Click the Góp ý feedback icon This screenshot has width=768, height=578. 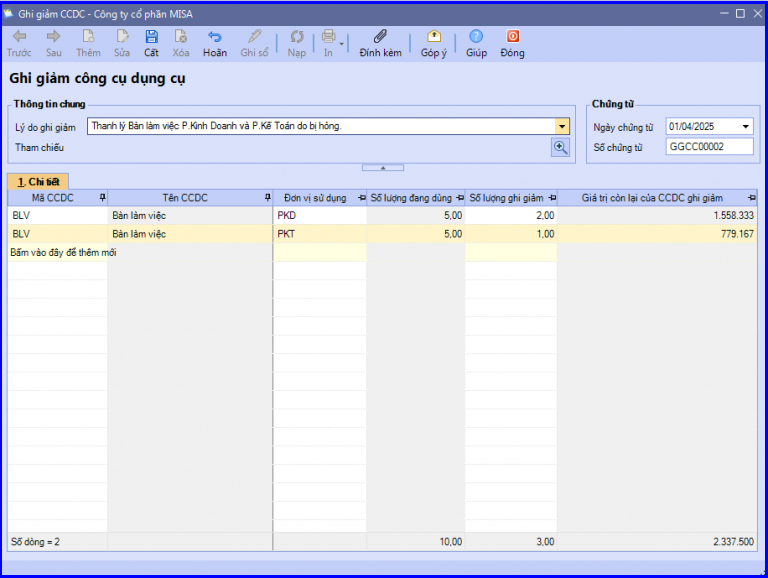(433, 36)
